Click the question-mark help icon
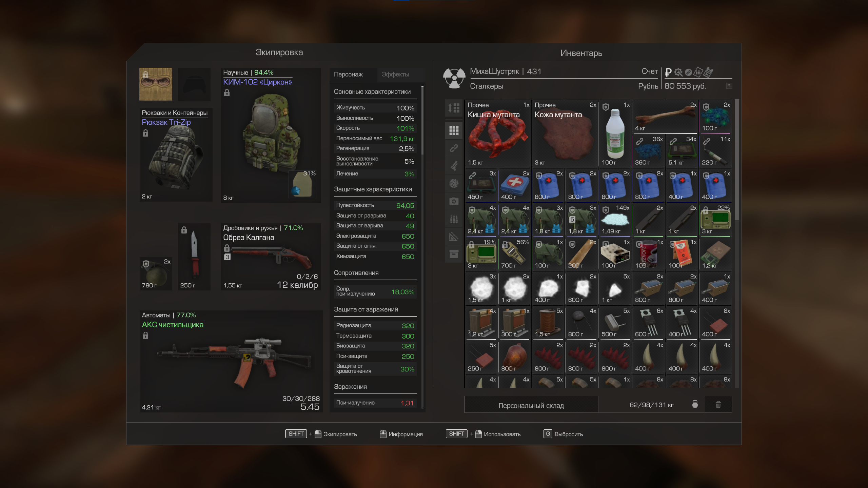The width and height of the screenshot is (868, 488). point(729,86)
